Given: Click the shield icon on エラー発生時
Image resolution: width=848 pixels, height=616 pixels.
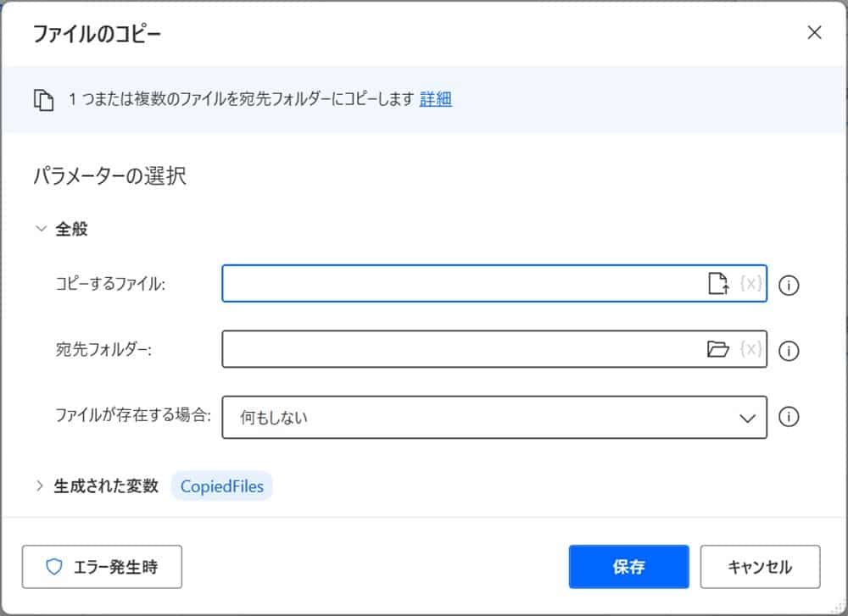Looking at the screenshot, I should pyautogui.click(x=52, y=566).
